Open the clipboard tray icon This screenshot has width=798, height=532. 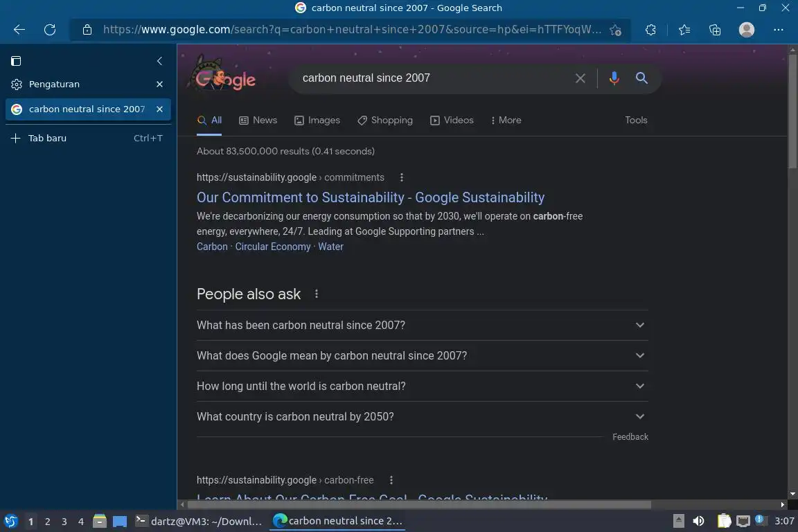coord(724,521)
